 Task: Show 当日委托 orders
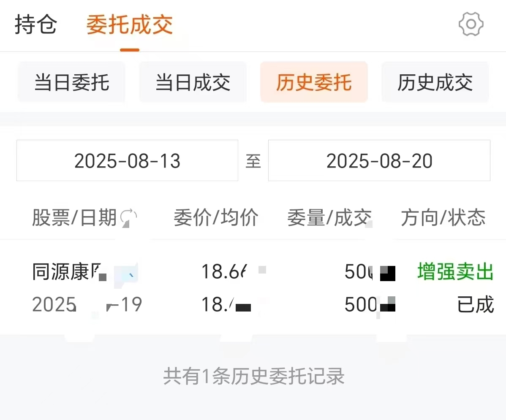(x=71, y=82)
